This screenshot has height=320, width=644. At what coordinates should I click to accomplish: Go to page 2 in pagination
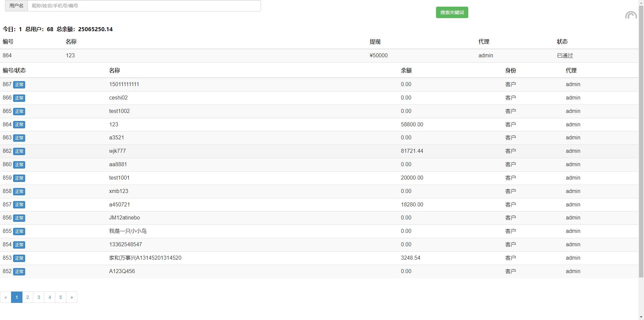click(28, 297)
